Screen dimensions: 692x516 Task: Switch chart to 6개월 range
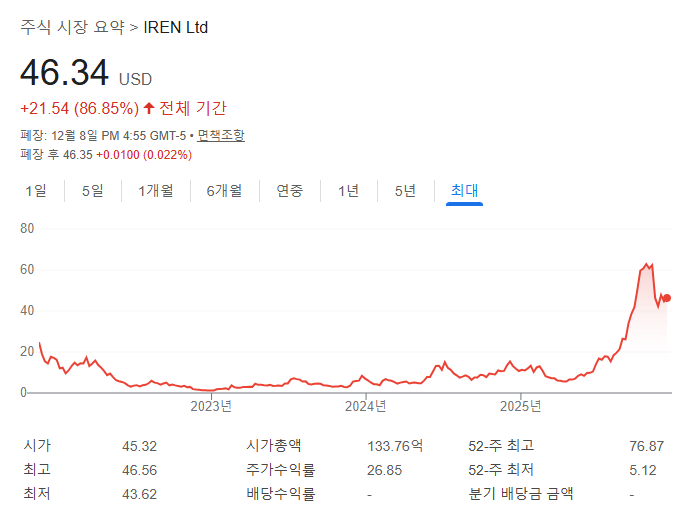[x=224, y=191]
